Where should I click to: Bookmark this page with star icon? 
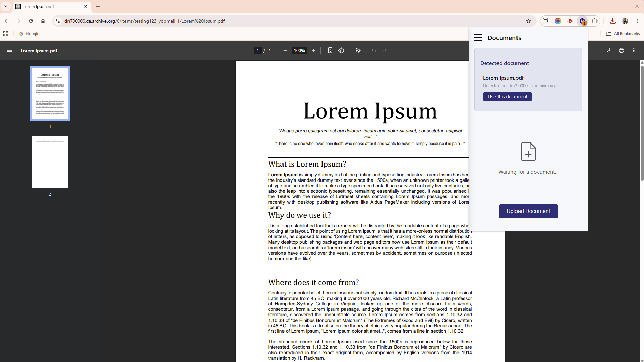click(x=528, y=21)
